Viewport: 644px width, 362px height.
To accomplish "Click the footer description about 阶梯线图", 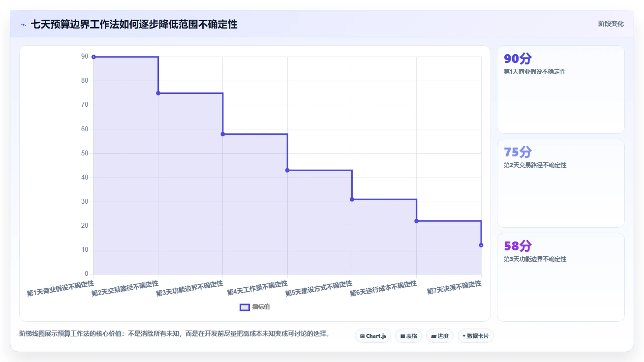I will 174,334.
